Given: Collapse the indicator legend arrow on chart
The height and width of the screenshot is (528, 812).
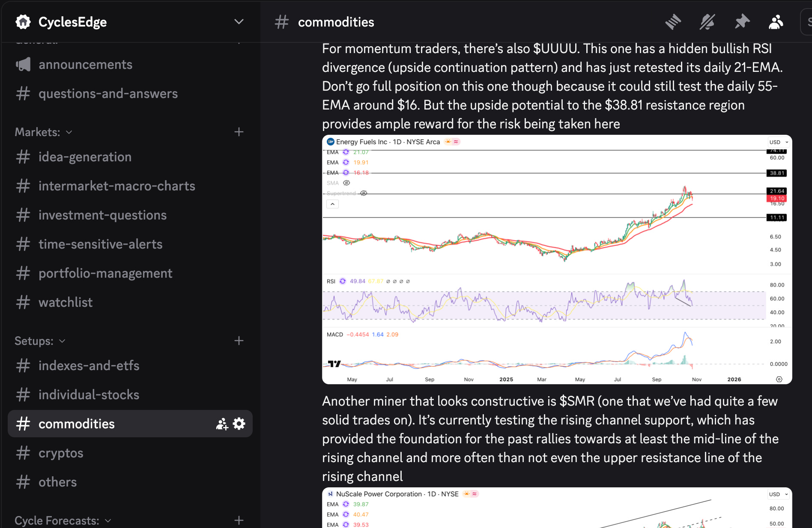Looking at the screenshot, I should [332, 204].
